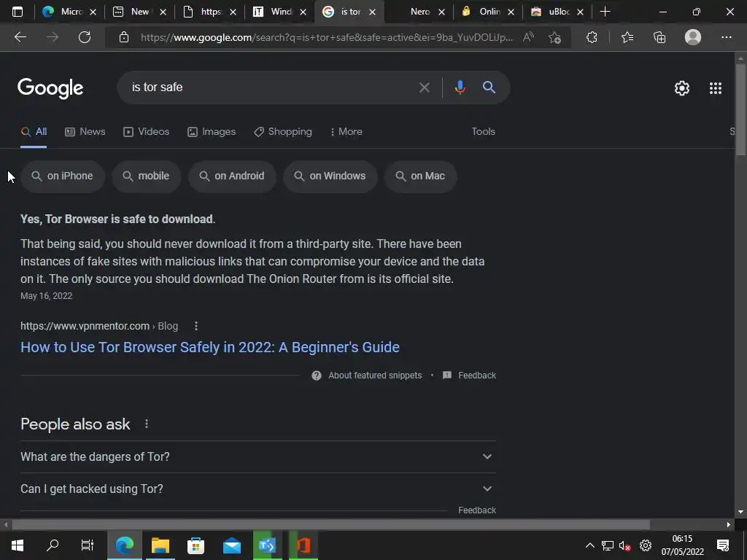Focus the Google search input field
The width and height of the screenshot is (747, 560).
pos(271,87)
